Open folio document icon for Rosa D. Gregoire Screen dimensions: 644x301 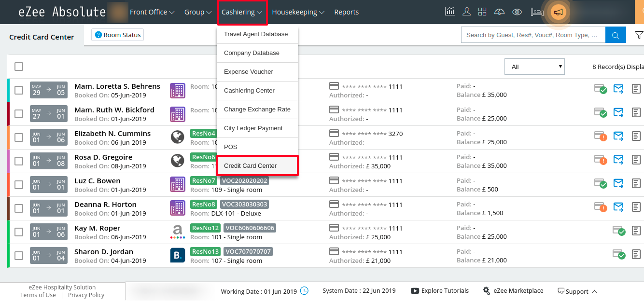[x=636, y=160]
